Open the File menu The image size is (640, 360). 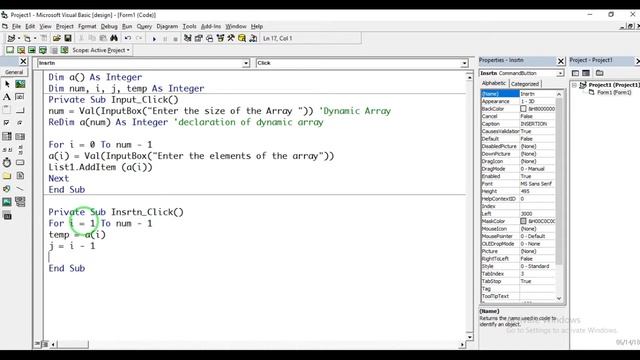tap(16, 27)
